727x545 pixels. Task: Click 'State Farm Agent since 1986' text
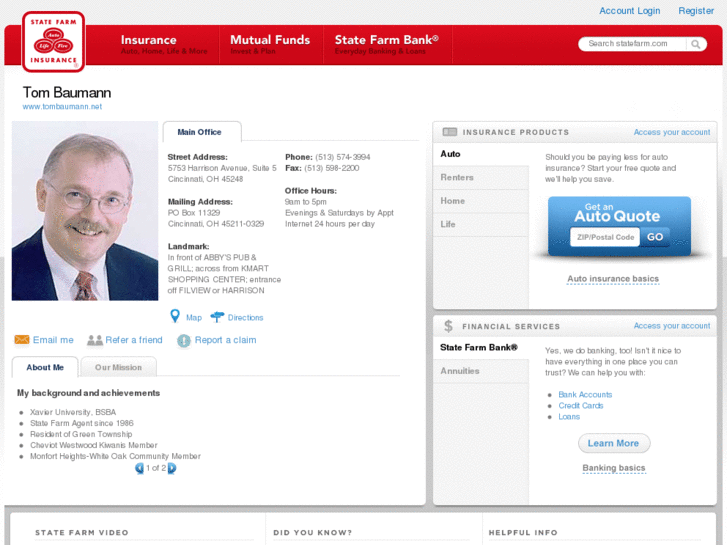[82, 423]
